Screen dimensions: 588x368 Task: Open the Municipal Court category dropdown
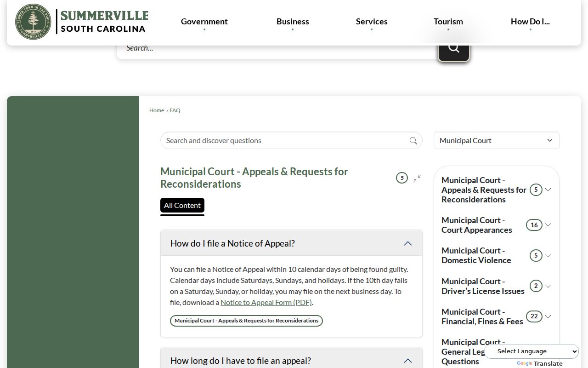tap(497, 140)
